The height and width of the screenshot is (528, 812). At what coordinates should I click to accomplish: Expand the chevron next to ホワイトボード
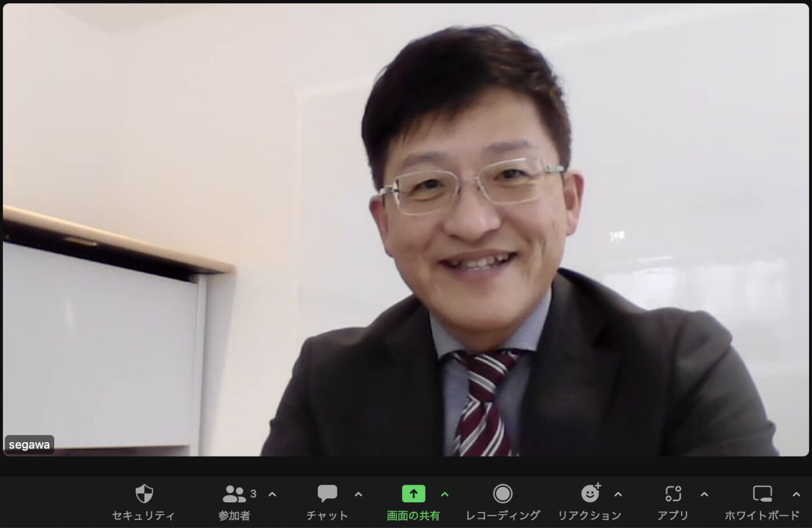click(796, 494)
